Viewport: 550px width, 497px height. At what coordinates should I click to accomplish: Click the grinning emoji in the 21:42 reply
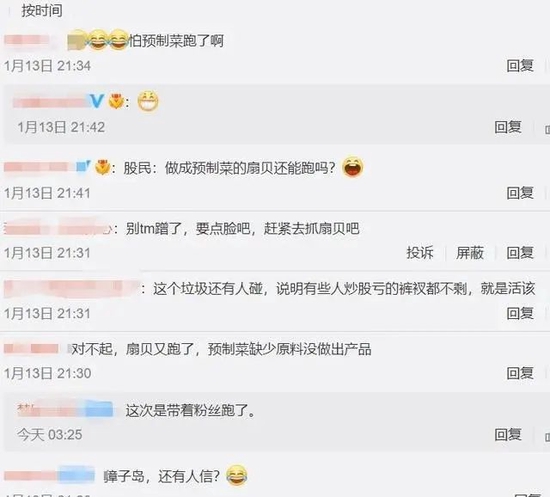pyautogui.click(x=148, y=102)
